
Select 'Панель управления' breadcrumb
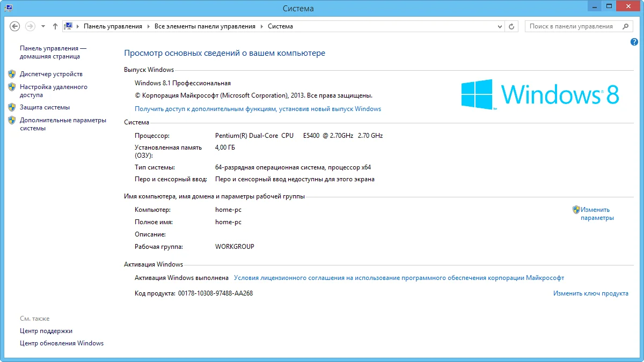113,26
